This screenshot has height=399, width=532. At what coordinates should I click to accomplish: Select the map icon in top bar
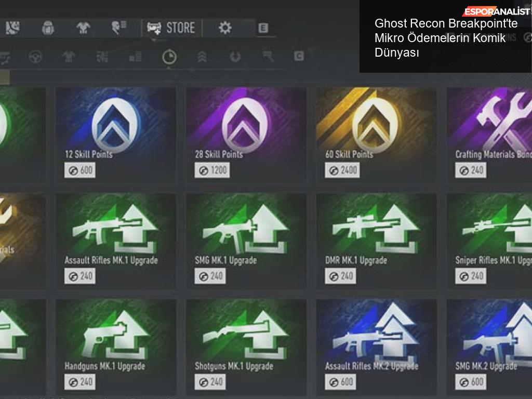point(12,28)
